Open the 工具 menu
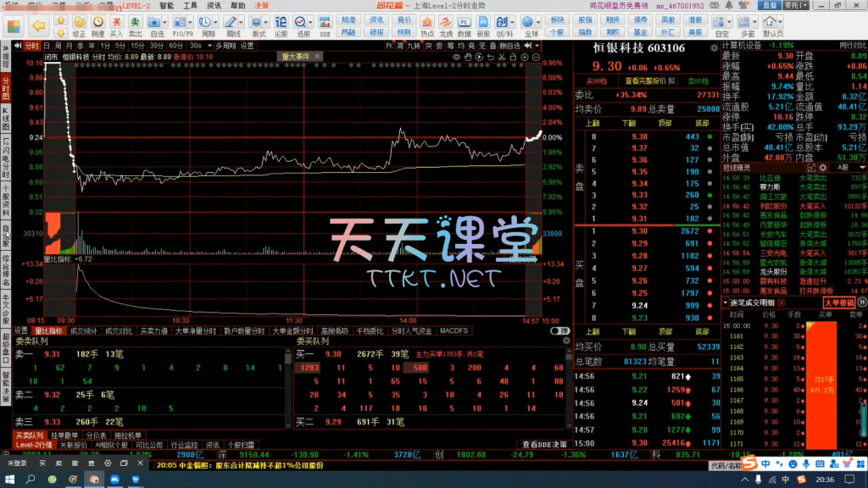Image resolution: width=868 pixels, height=488 pixels. (x=191, y=5)
